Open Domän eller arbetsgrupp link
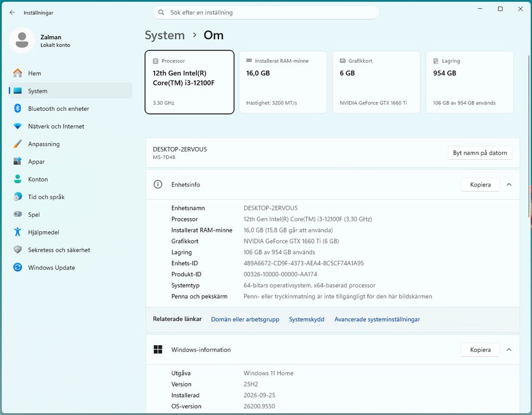Viewport: 532px width, 415px height. 245,319
